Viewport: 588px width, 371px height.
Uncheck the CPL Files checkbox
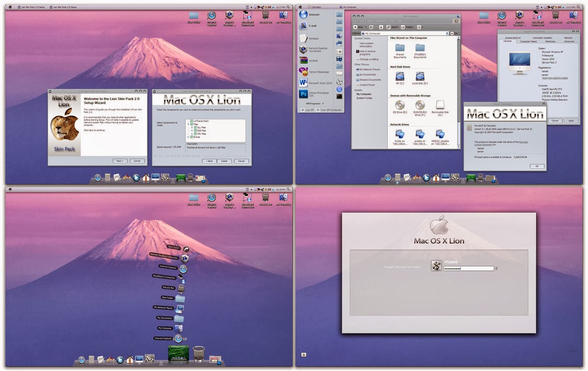(x=195, y=133)
